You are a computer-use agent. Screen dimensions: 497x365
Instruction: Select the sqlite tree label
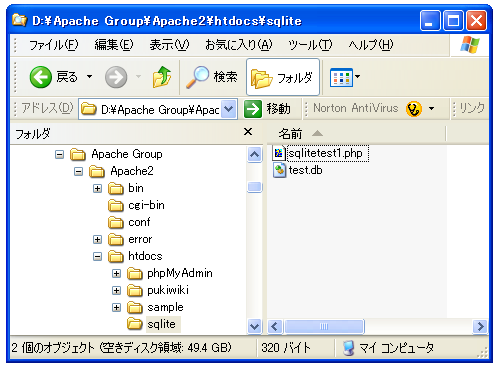163,324
